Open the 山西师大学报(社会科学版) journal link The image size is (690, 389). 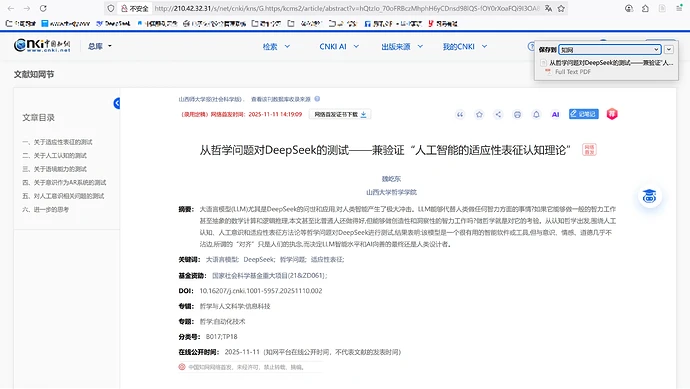211,99
